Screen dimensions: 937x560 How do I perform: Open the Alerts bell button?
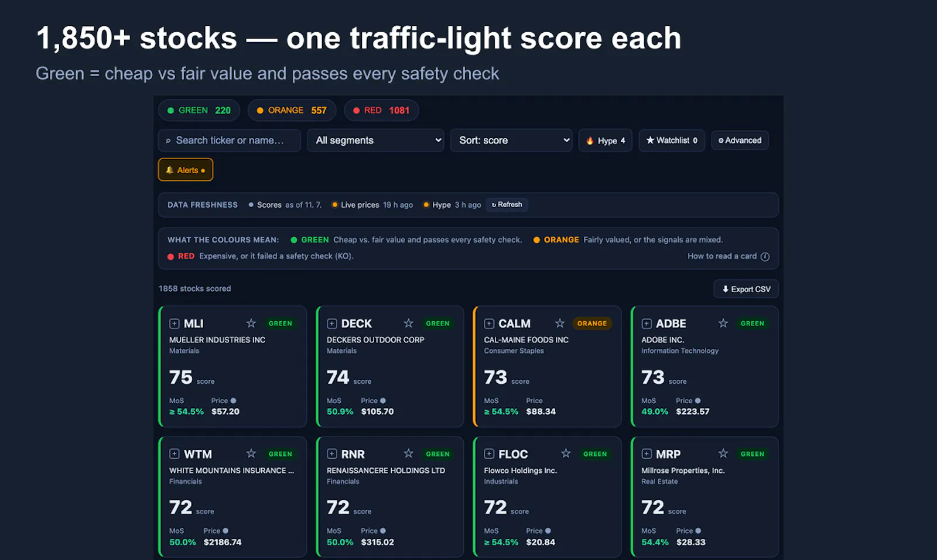click(x=186, y=170)
